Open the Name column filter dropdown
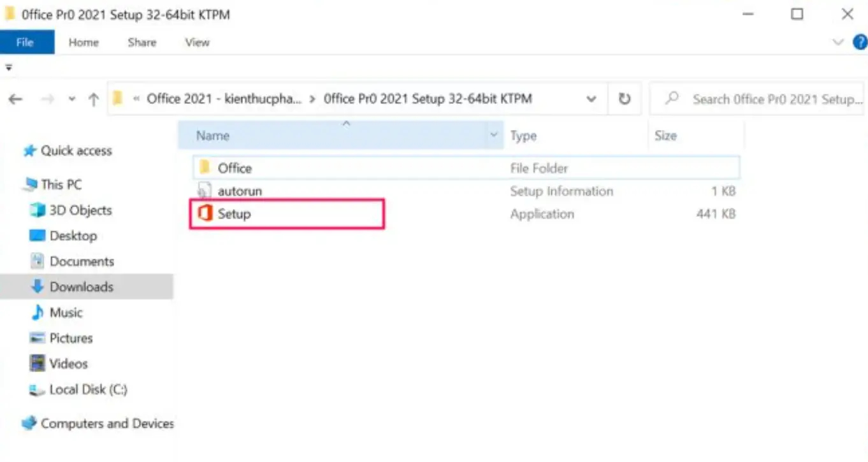Screen dimensions: 868x462 click(x=493, y=135)
